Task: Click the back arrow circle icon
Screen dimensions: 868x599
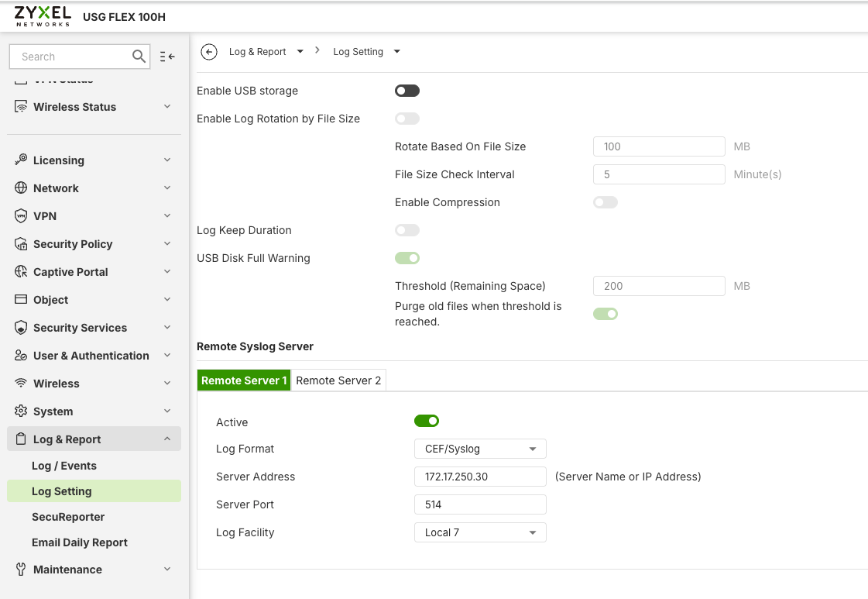Action: [x=209, y=52]
